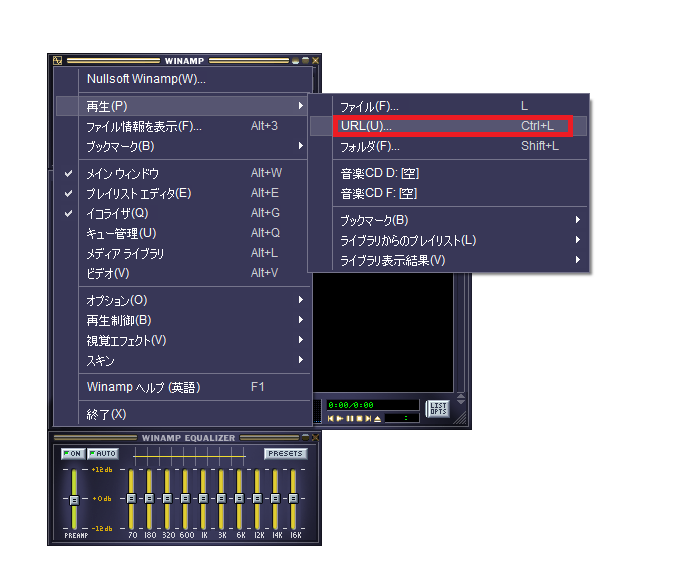Click the Winamp system menu icon in title bar
Viewport: 675px width, 574px height.
(x=58, y=61)
